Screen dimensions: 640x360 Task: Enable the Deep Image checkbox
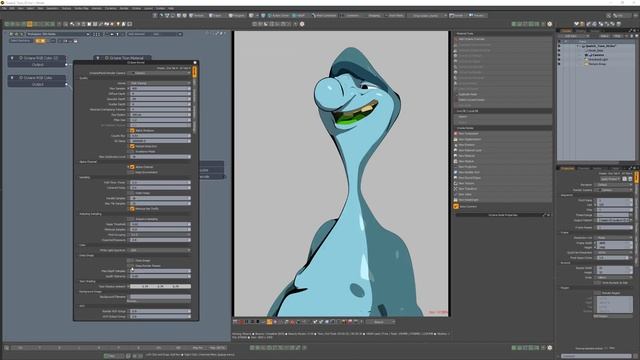coord(132,260)
